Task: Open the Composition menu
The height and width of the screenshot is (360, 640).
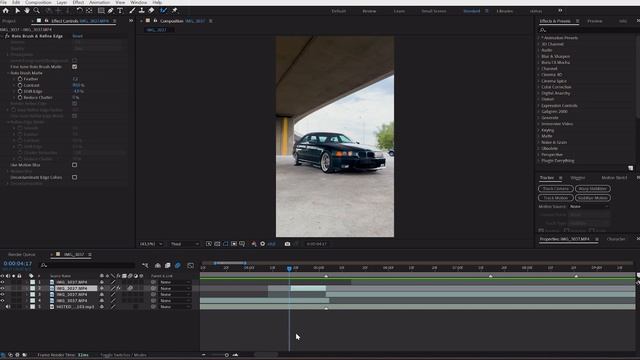Action: coord(38,2)
